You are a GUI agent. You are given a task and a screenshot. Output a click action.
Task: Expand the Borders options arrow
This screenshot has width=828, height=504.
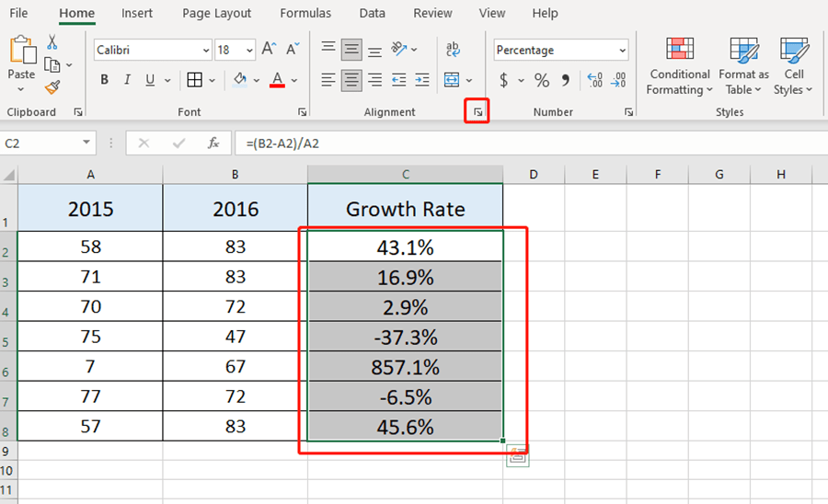pos(212,80)
